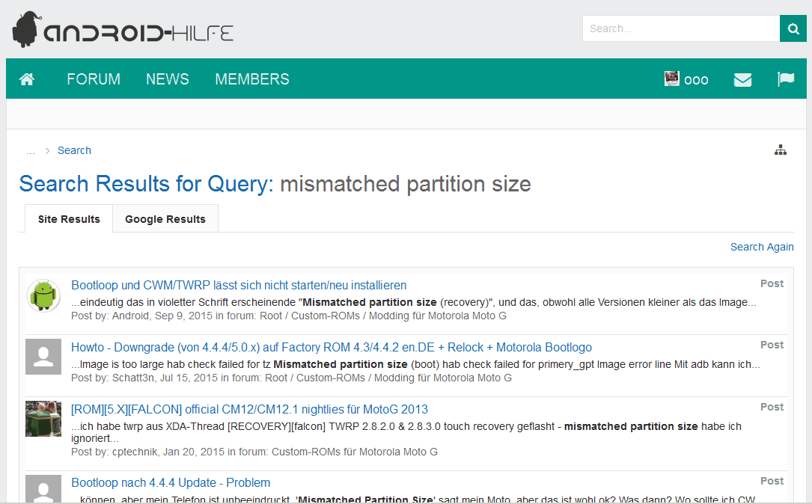Expand the breadcrumb ellipsis
The width and height of the screenshot is (812, 504).
[x=31, y=151]
